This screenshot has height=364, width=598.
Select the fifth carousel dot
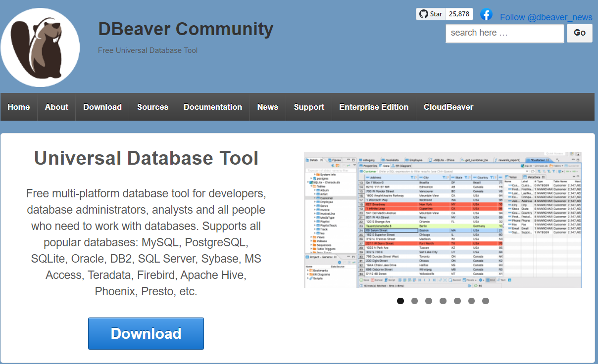457,301
